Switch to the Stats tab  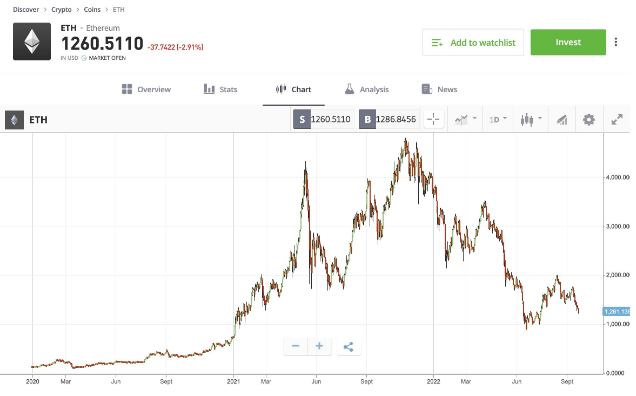(x=220, y=89)
